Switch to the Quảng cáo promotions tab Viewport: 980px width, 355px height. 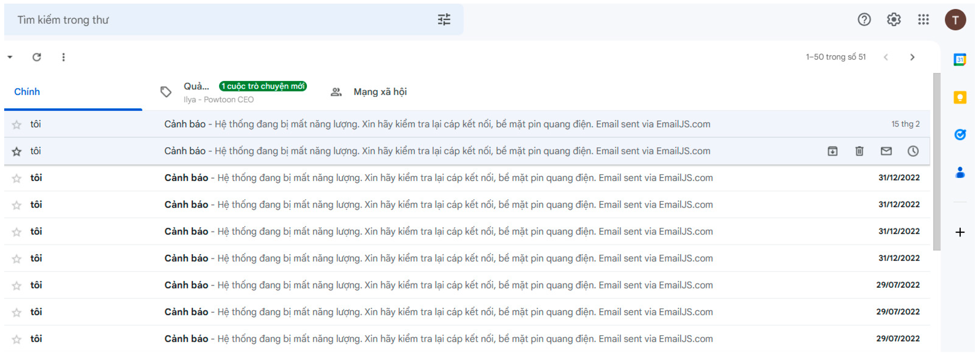(196, 87)
